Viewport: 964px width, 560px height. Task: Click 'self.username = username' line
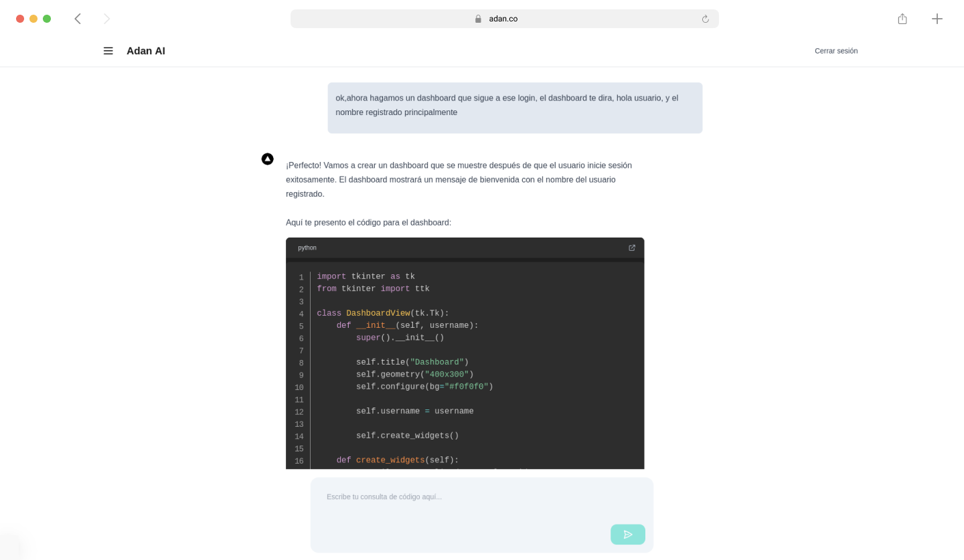coord(415,411)
